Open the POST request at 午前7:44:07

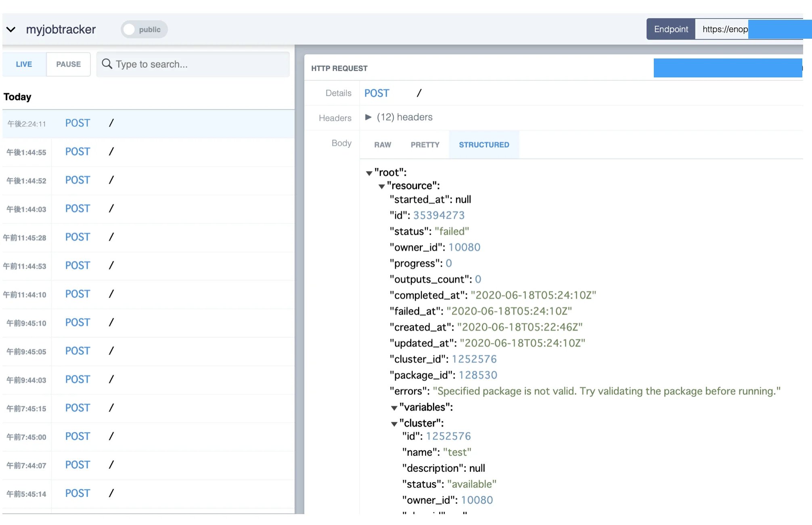[x=148, y=465]
